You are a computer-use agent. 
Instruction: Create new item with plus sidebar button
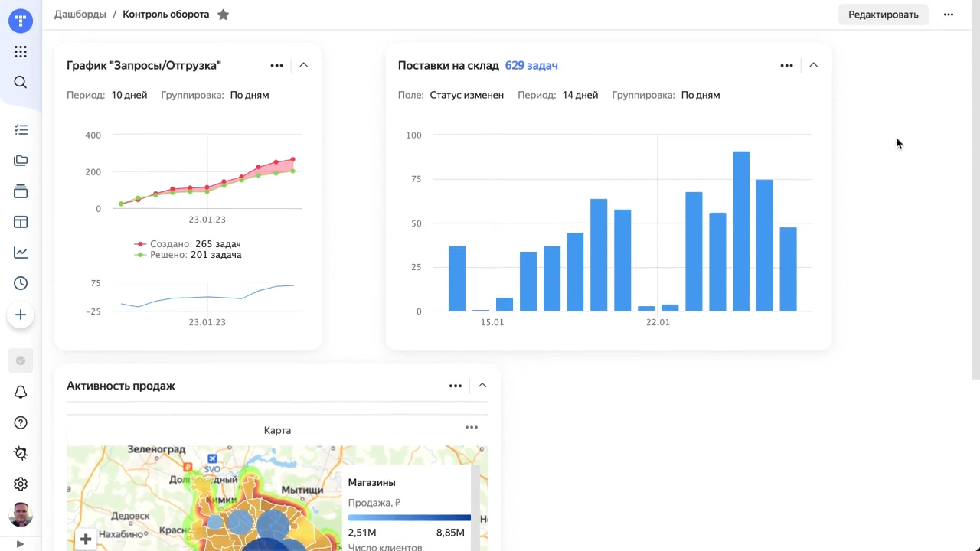21,315
